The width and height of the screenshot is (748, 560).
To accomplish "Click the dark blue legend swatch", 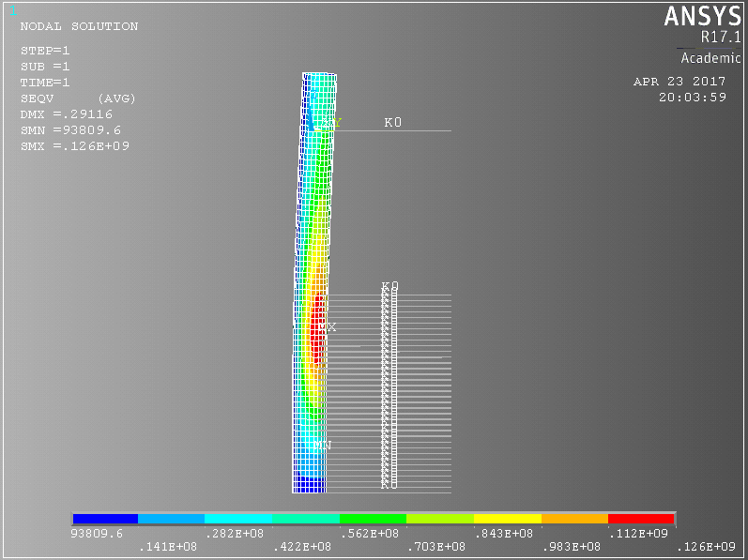I will point(105,519).
